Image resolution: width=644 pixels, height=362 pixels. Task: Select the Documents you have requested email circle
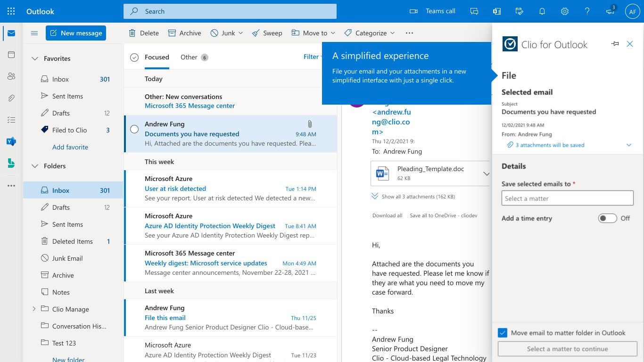click(134, 129)
